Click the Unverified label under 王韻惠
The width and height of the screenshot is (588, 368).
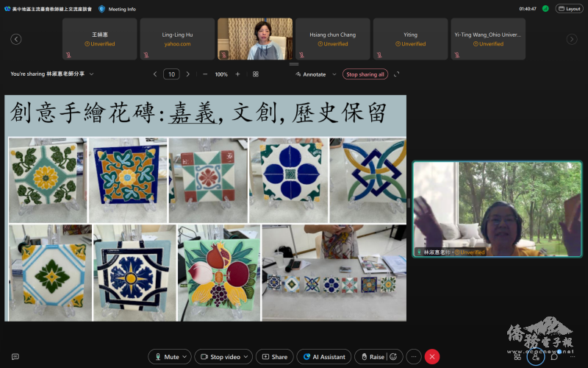(100, 44)
